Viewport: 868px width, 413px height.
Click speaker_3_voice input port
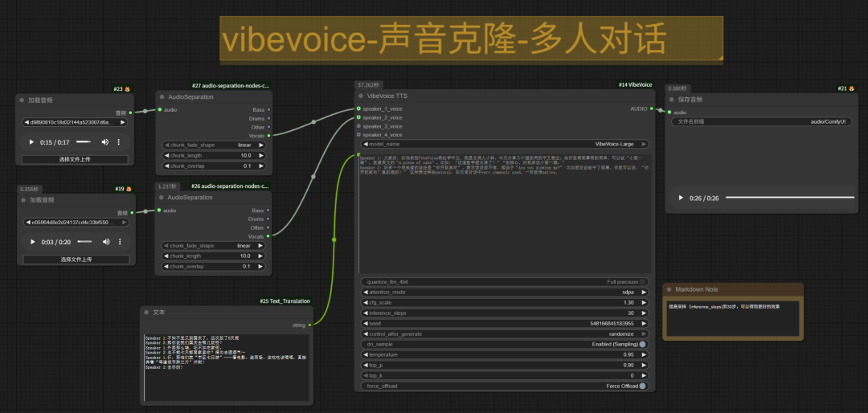coord(358,126)
